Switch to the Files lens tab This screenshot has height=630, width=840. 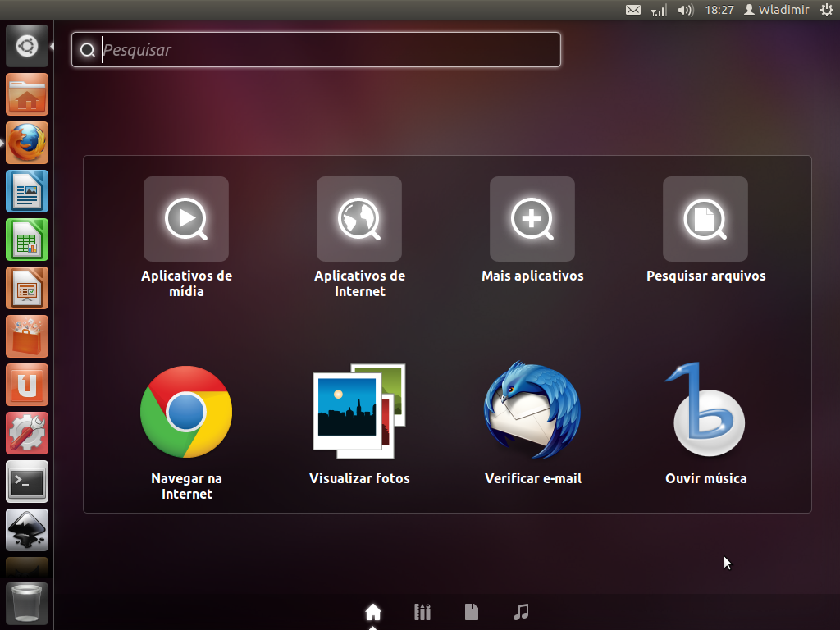pyautogui.click(x=472, y=612)
